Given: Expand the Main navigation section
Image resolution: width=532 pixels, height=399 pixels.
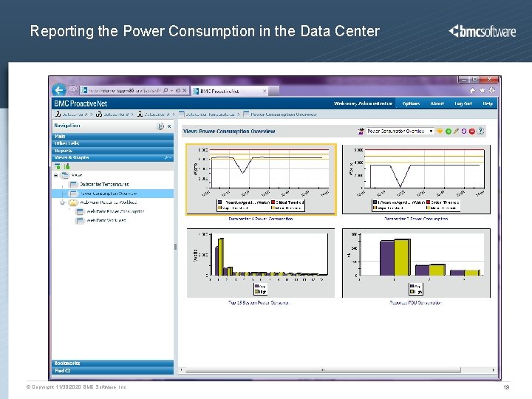Looking at the screenshot, I should [112, 137].
